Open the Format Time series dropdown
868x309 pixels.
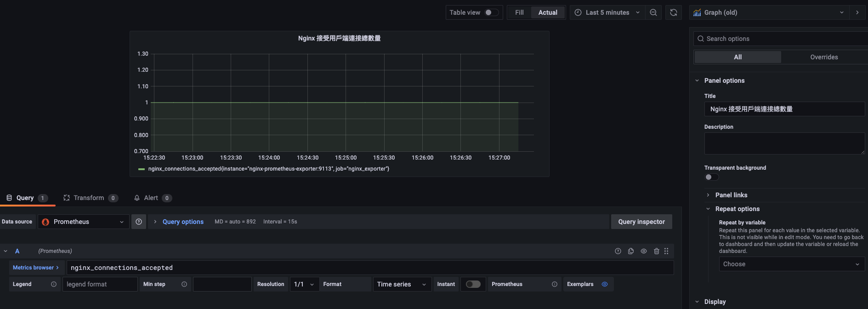point(402,284)
